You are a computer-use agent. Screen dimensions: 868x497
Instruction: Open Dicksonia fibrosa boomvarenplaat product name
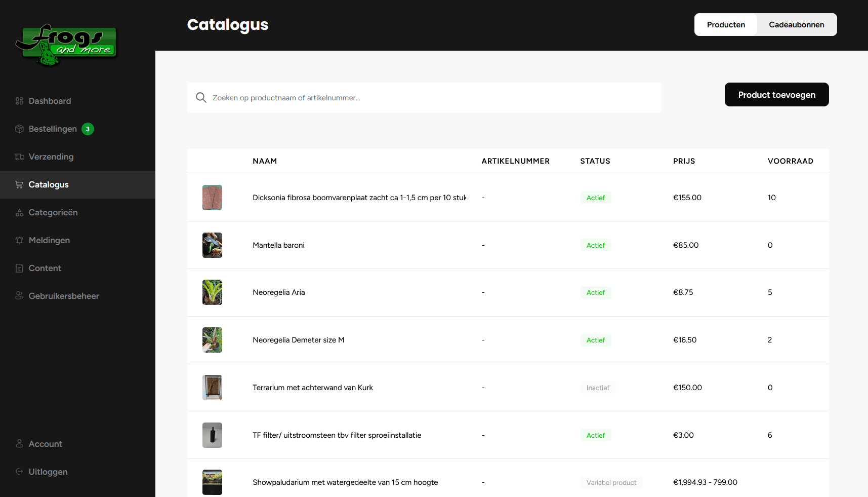point(359,198)
